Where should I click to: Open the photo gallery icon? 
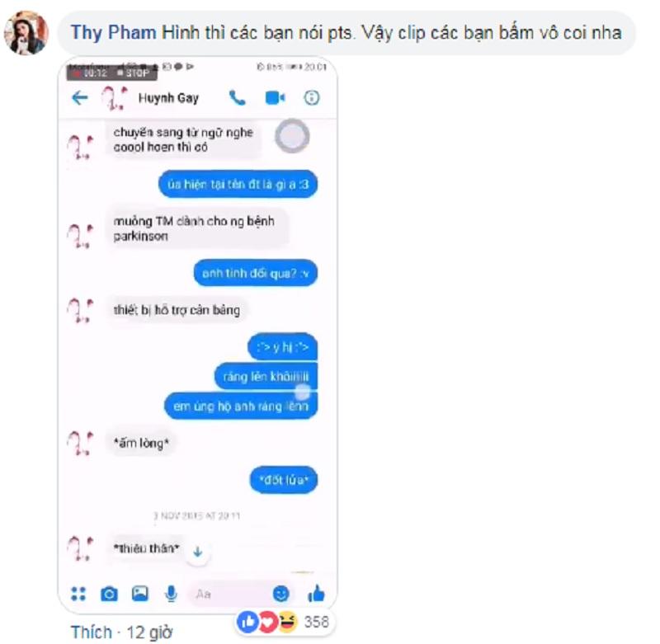pos(139,594)
